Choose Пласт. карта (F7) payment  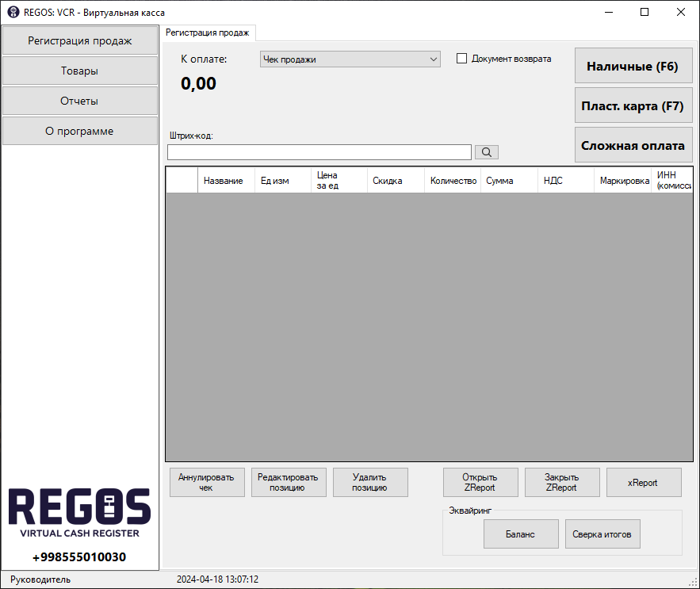tap(633, 106)
